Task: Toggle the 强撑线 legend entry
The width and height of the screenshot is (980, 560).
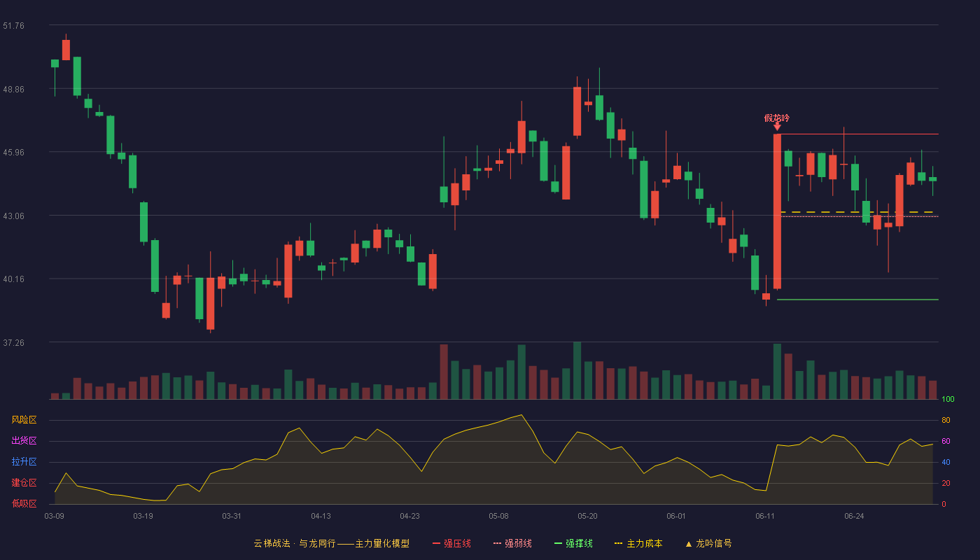Action: [x=573, y=543]
